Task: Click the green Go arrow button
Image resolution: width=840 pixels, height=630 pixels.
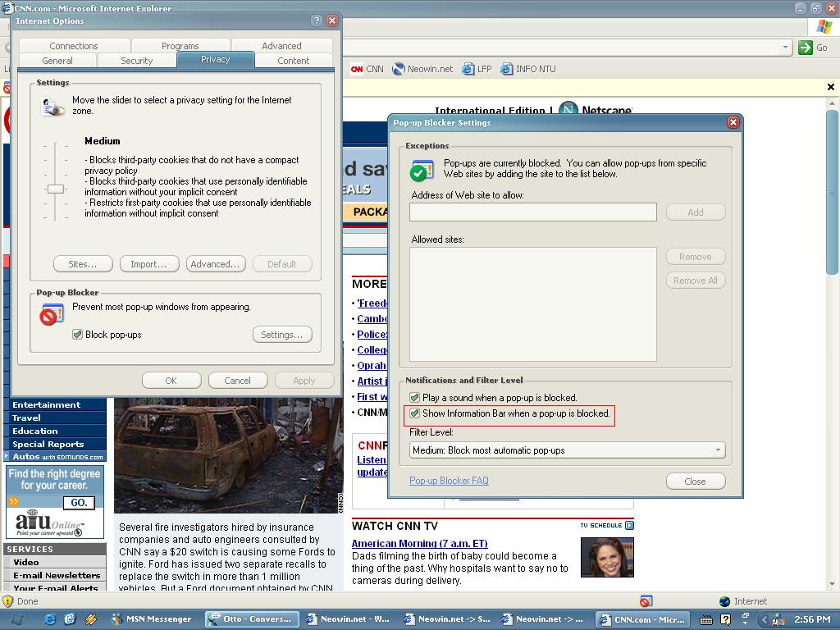Action: 806,48
